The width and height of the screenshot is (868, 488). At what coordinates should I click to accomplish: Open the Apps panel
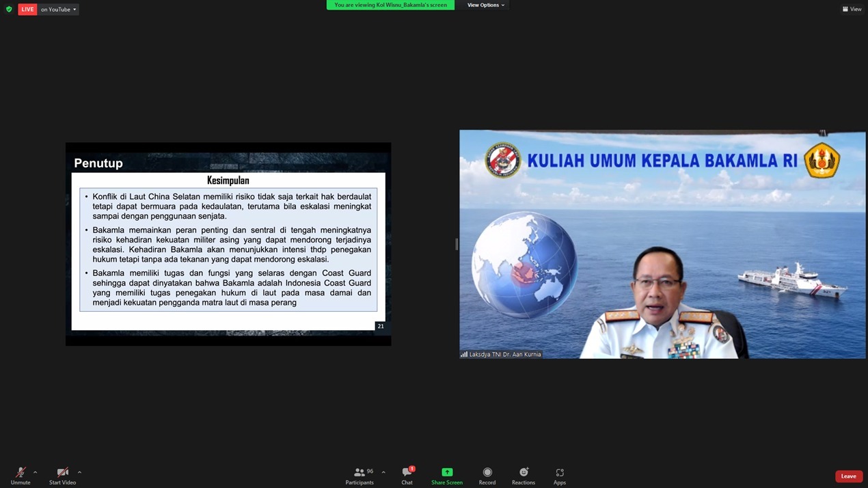(560, 476)
